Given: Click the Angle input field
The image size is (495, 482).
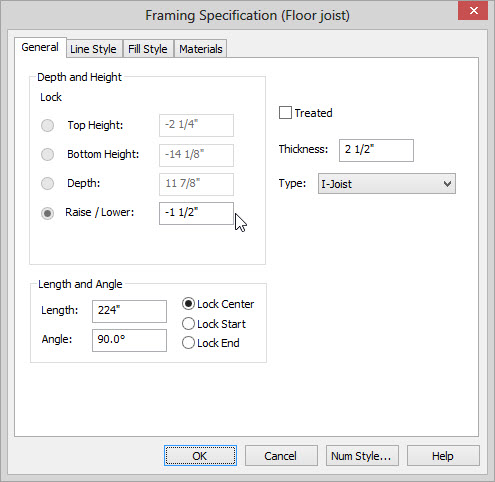Looking at the screenshot, I should (129, 340).
